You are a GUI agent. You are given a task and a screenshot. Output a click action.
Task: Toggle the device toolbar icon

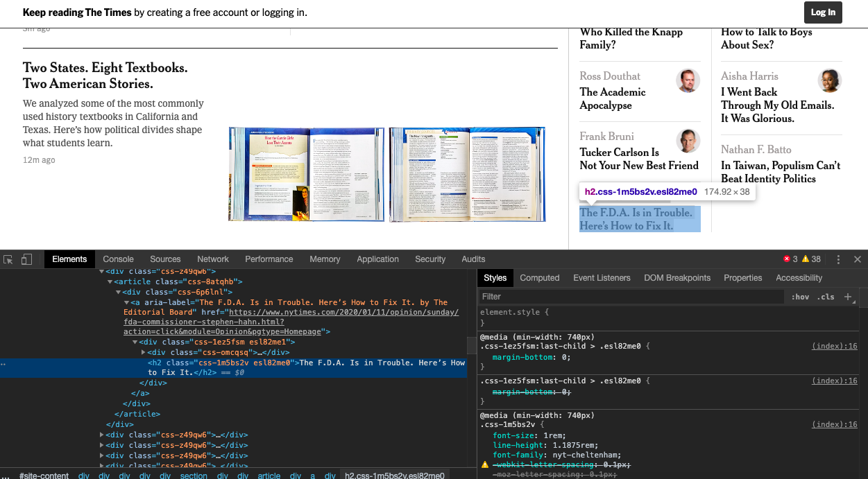[x=26, y=259]
